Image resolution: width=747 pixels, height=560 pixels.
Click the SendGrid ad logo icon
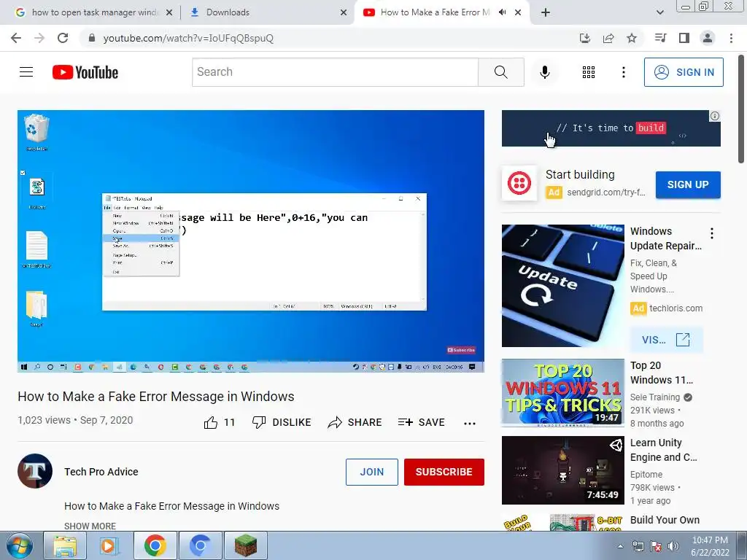pyautogui.click(x=519, y=183)
